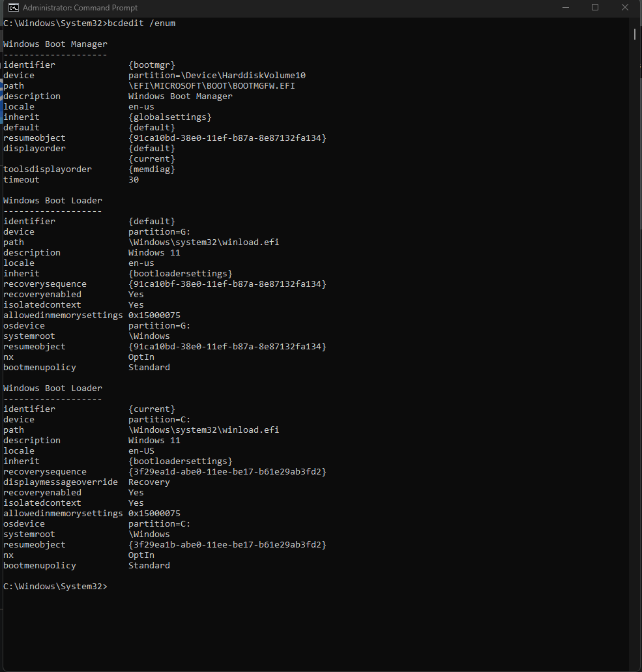This screenshot has height=672, width=642.
Task: Click the 'en-US' locale value
Action: click(141, 451)
